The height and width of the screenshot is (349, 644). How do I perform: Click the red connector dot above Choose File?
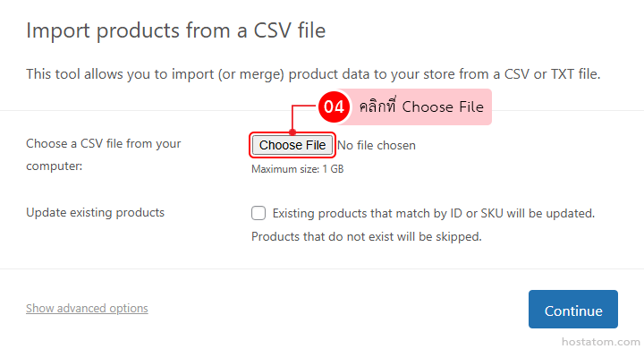pyautogui.click(x=292, y=132)
